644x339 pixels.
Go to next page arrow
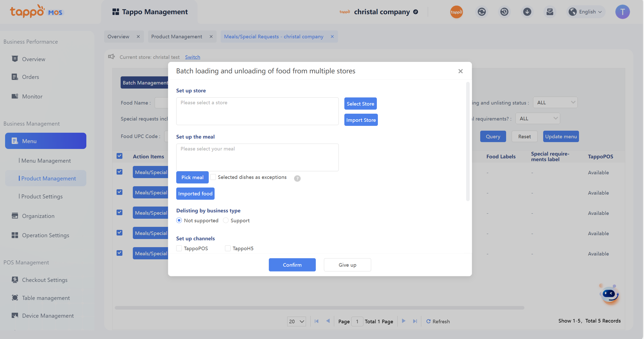click(x=404, y=321)
